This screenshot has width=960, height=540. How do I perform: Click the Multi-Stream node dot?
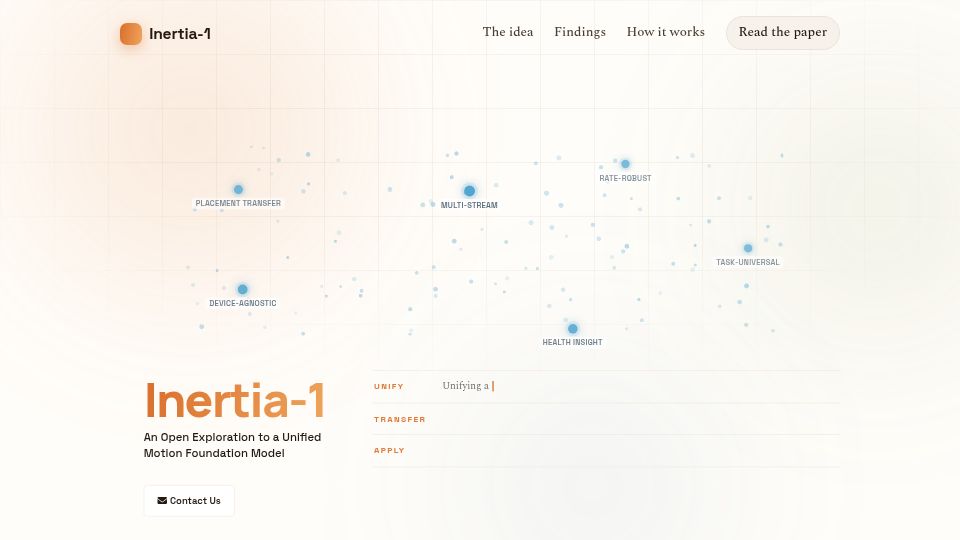(469, 191)
